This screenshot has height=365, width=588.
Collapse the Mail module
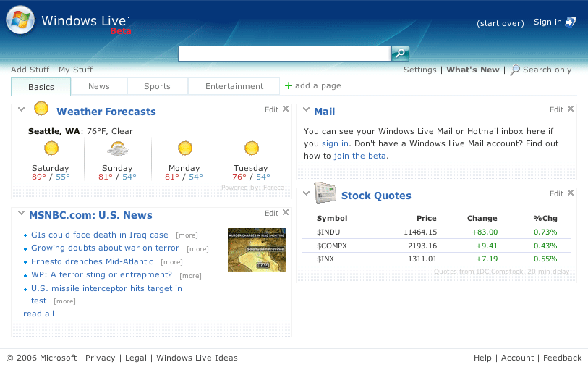point(307,109)
